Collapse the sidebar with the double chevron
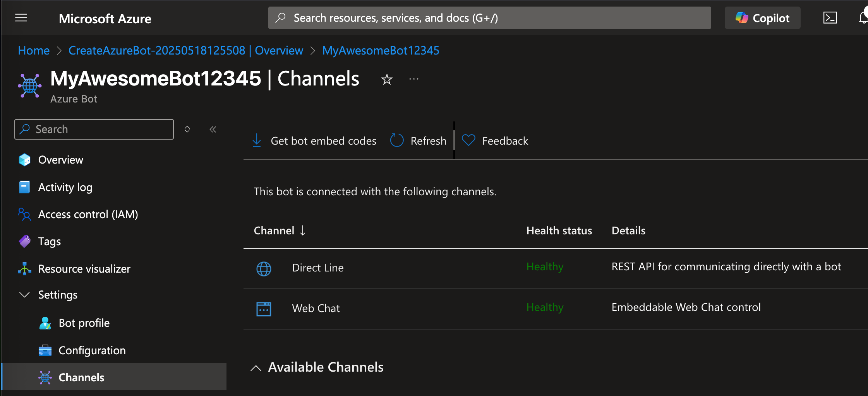 tap(213, 129)
